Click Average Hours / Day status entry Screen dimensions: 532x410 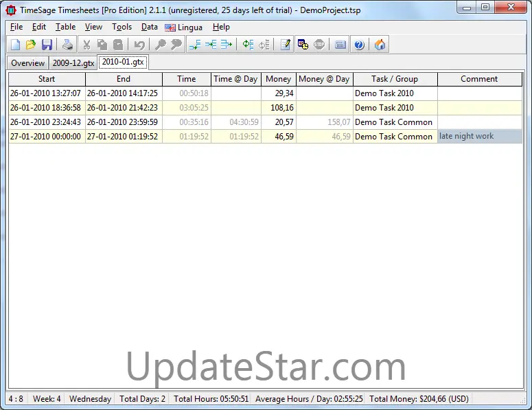pyautogui.click(x=309, y=399)
